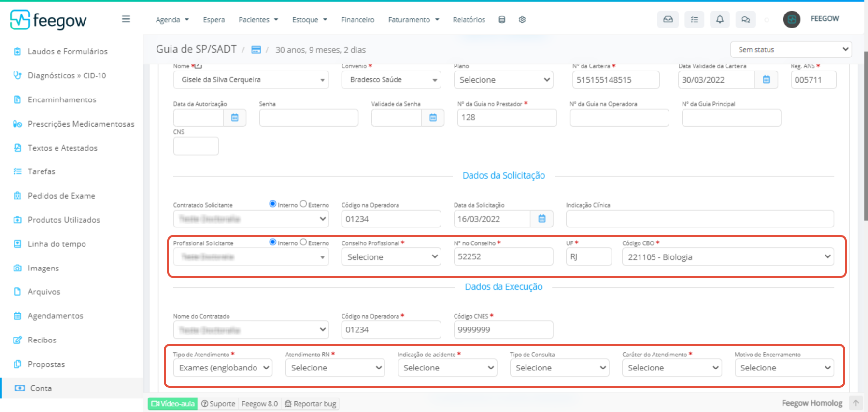Click the FEEGOW user avatar
The height and width of the screenshot is (412, 868).
(792, 19)
